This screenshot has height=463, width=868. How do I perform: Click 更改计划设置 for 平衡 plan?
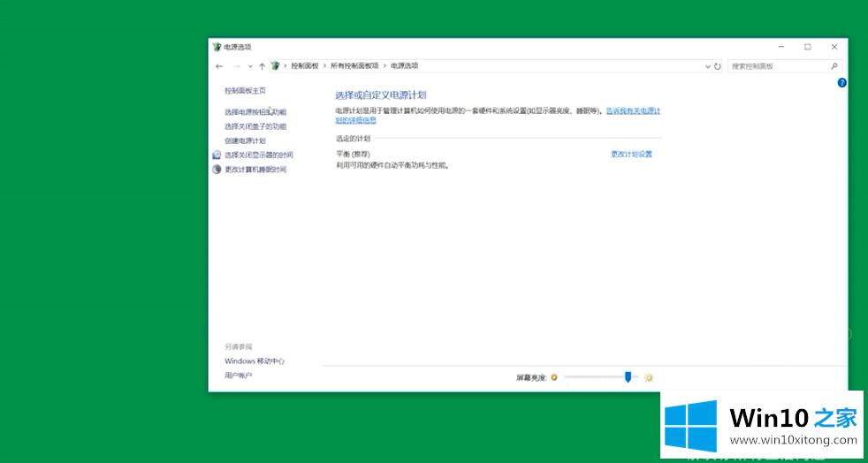[x=632, y=155]
